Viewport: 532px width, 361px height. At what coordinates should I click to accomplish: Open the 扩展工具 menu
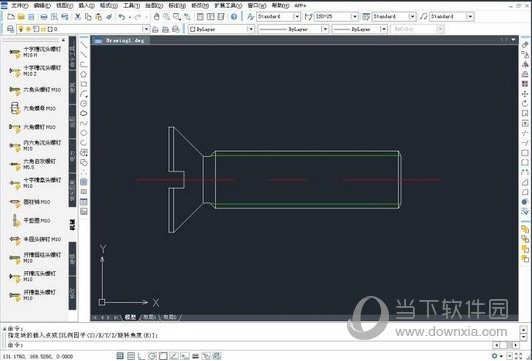pos(228,5)
